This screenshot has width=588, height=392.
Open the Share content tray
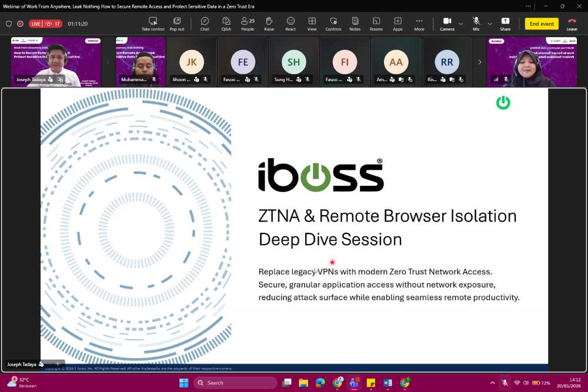point(505,24)
